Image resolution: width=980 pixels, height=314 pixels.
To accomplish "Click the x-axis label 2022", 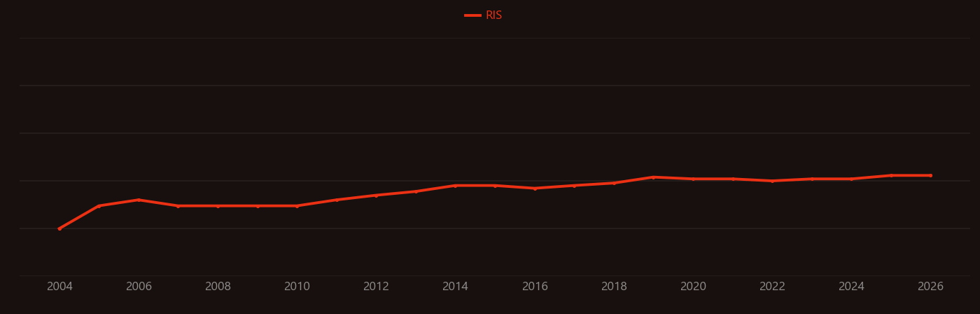I will 772,287.
